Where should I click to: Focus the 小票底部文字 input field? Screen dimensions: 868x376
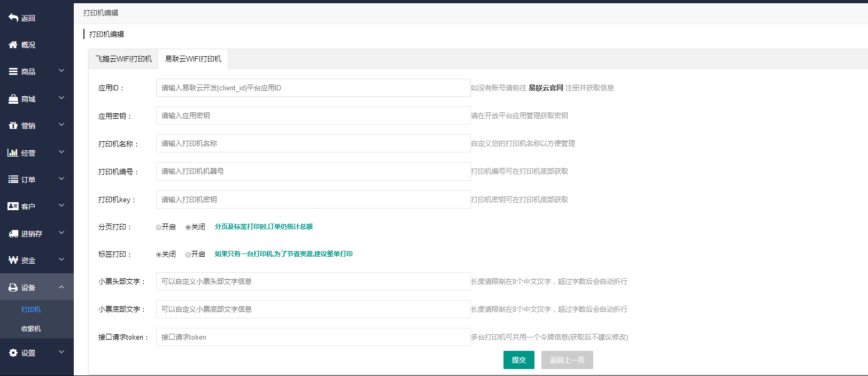[313, 309]
